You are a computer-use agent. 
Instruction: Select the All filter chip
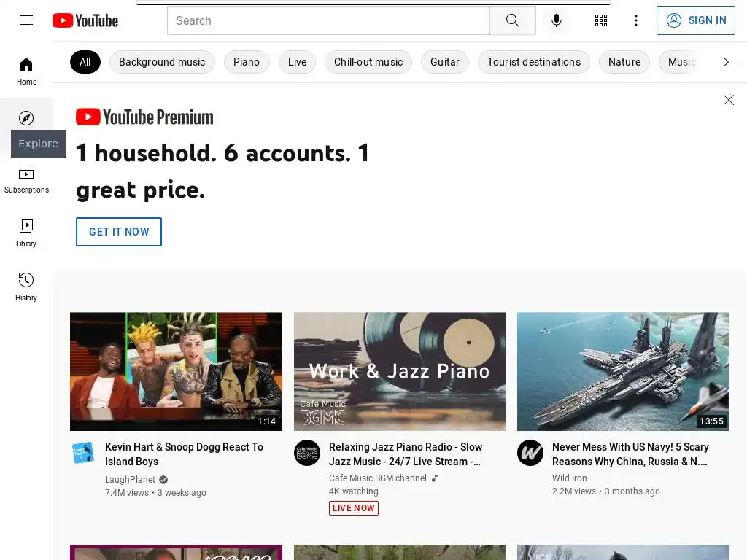85,62
